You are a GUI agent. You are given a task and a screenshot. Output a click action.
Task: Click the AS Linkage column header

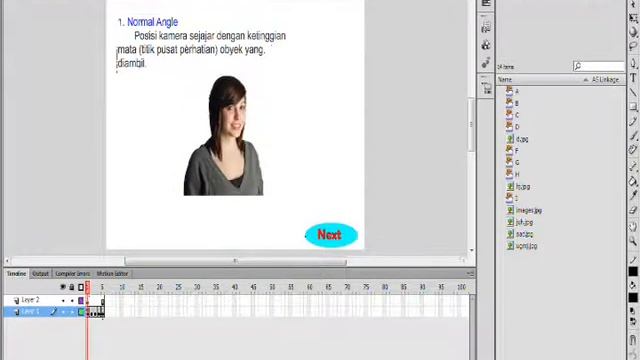pos(605,80)
